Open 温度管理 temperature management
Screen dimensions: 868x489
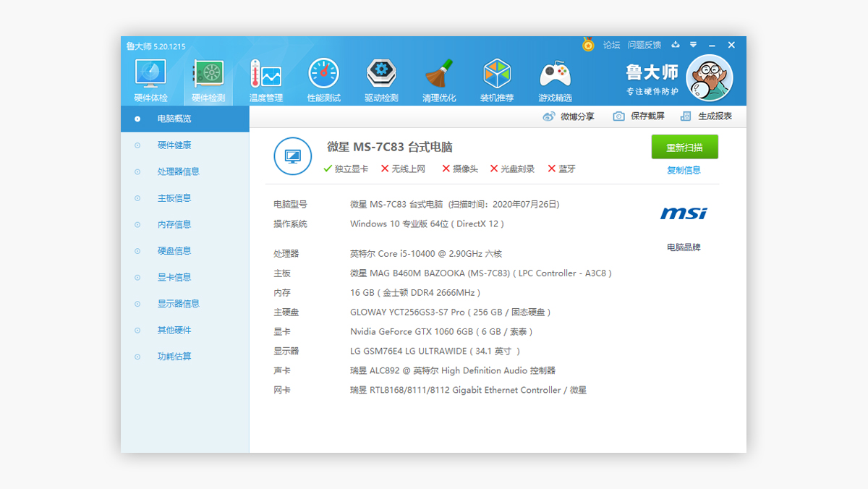[x=266, y=80]
